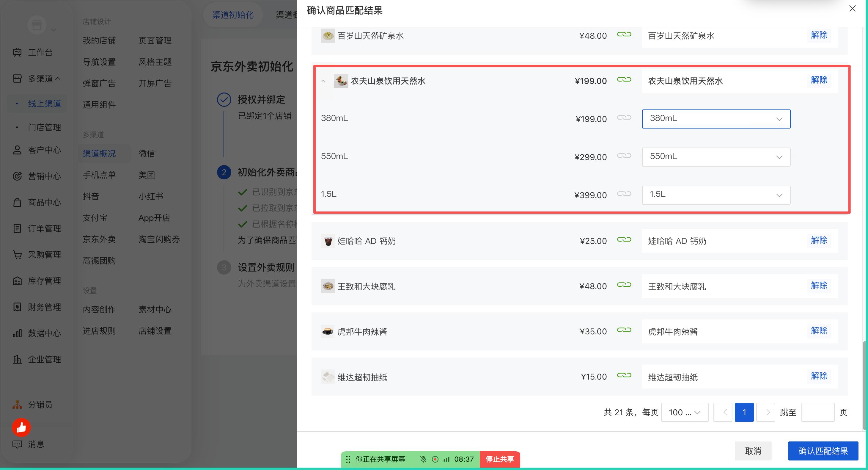The width and height of the screenshot is (868, 470).
Task: Click the microphone muted icon in sharing bar
Action: (423, 459)
